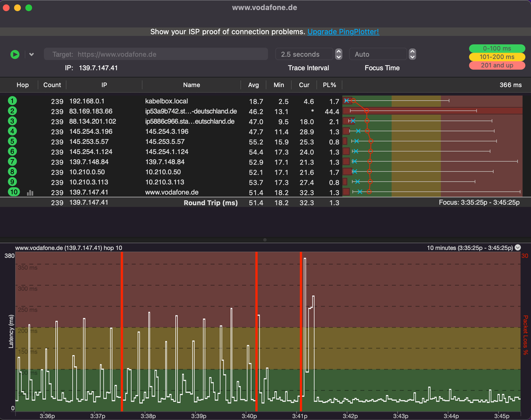Viewport: 531px width, 420px height.
Task: Select IP 88.134.201.102 in the table
Action: coord(93,122)
